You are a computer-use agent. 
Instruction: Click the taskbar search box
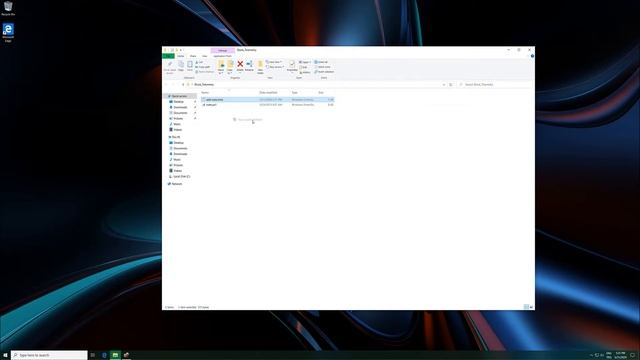point(49,355)
